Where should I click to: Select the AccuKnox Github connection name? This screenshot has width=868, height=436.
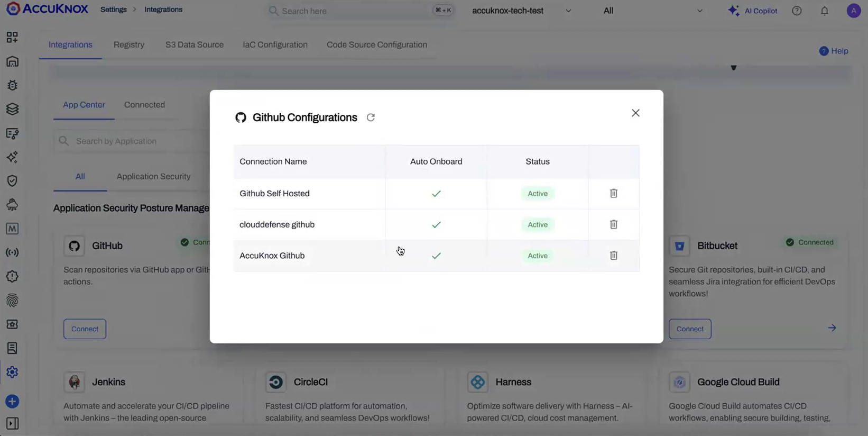coord(272,256)
